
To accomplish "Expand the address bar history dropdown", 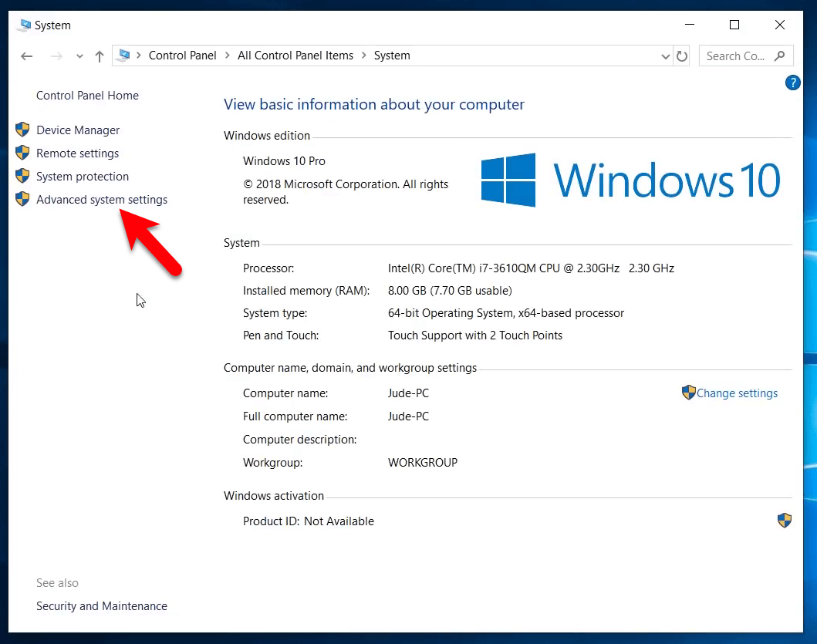I will tap(665, 56).
